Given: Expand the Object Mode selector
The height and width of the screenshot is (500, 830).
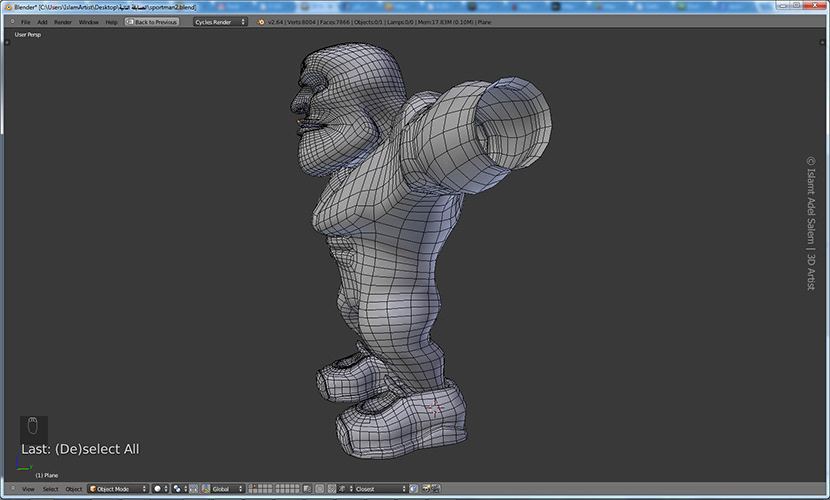Looking at the screenshot, I should tap(118, 489).
